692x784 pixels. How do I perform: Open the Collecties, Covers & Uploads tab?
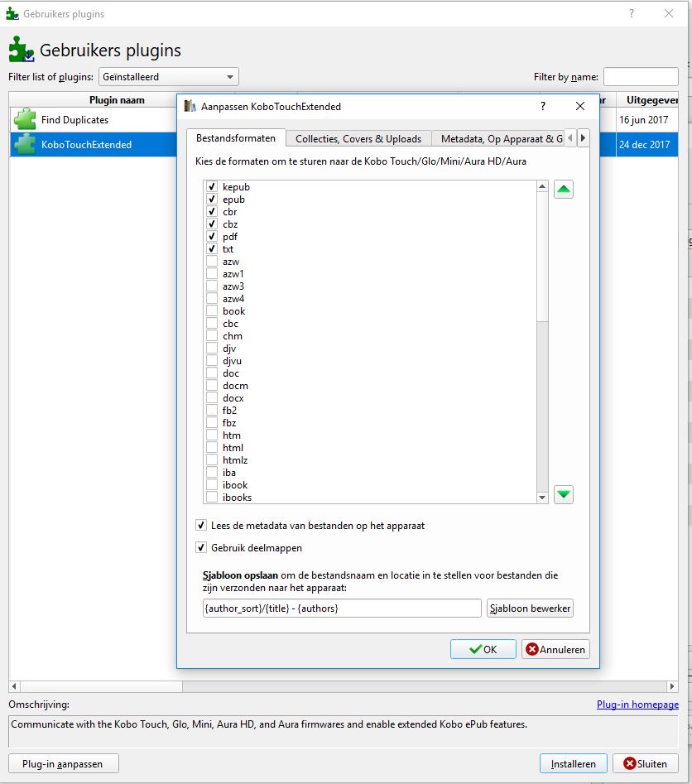tap(358, 139)
